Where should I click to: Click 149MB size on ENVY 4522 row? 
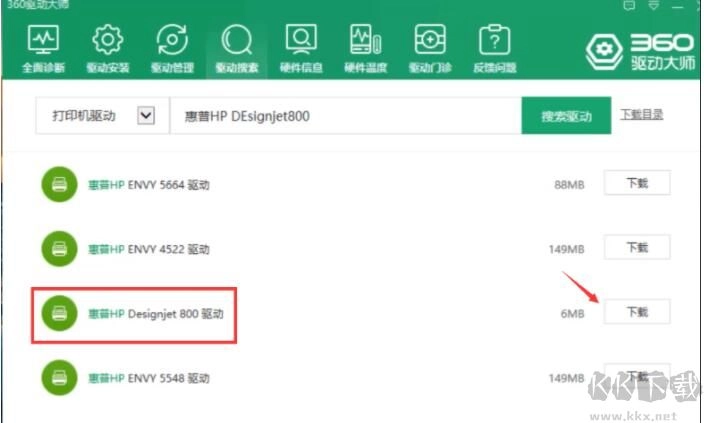click(x=566, y=249)
